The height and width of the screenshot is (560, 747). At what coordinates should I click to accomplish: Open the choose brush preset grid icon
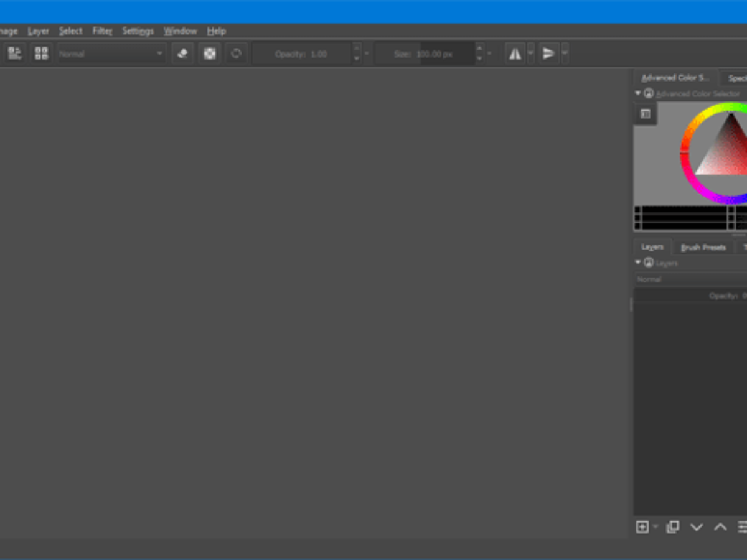click(x=41, y=54)
